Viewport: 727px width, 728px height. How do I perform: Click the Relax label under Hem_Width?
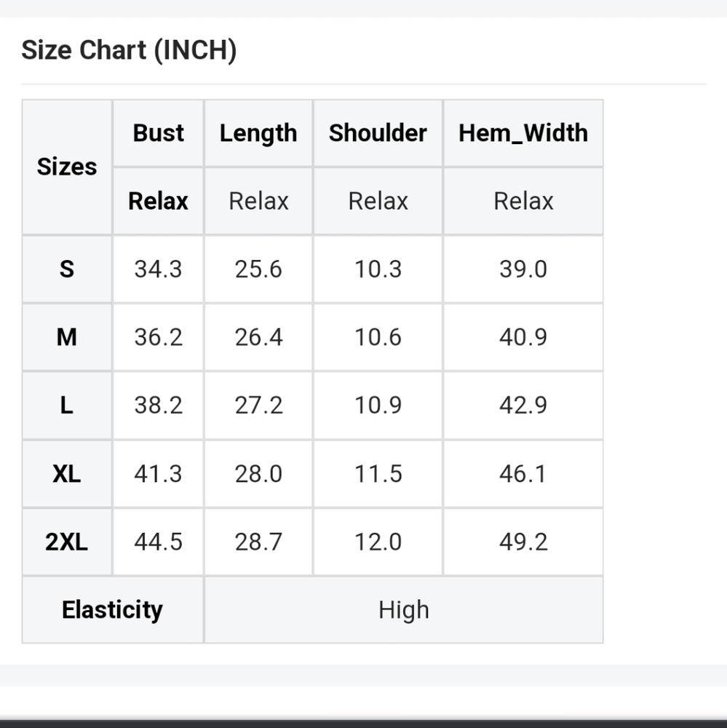pos(523,202)
